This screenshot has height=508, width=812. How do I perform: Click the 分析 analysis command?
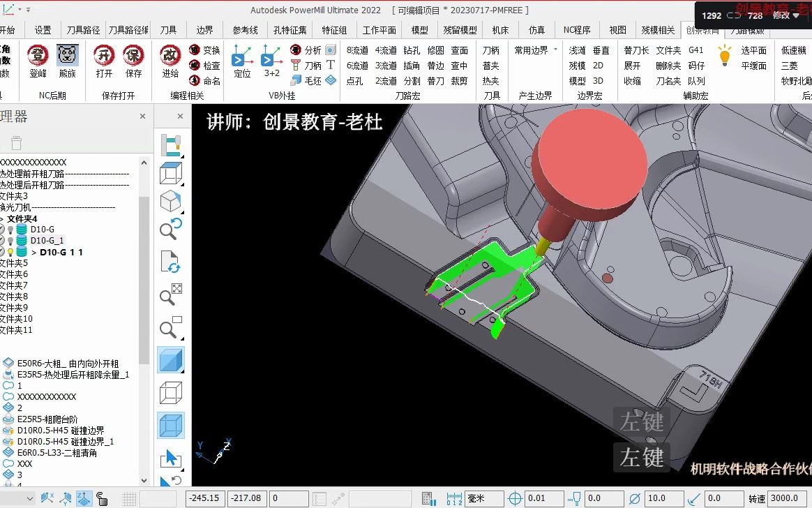coord(306,50)
